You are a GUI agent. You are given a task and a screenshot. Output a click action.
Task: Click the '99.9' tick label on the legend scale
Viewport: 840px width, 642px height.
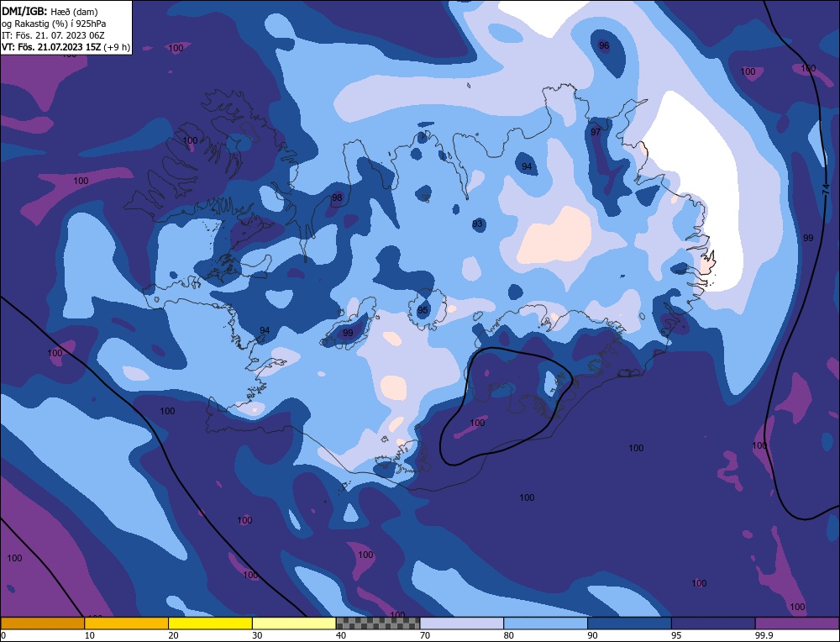764,635
